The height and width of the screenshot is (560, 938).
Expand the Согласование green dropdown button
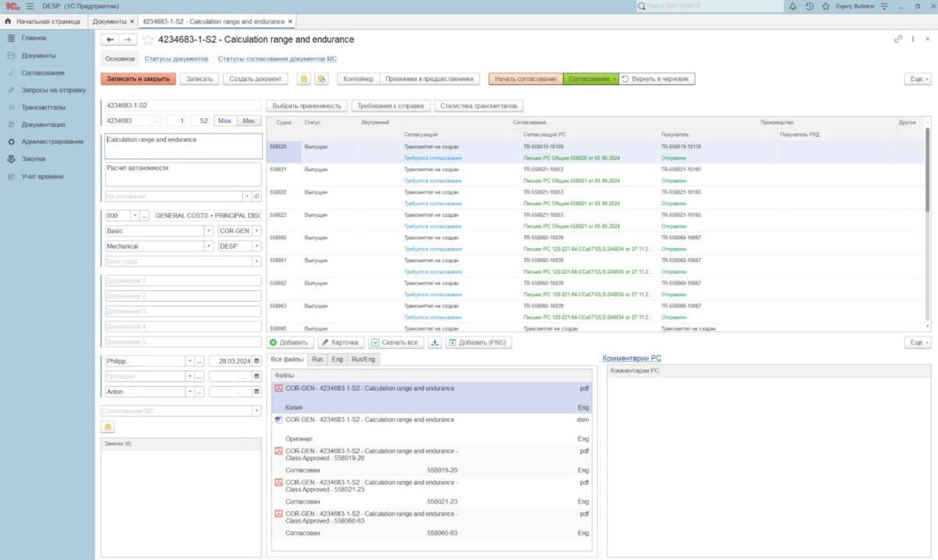click(590, 79)
